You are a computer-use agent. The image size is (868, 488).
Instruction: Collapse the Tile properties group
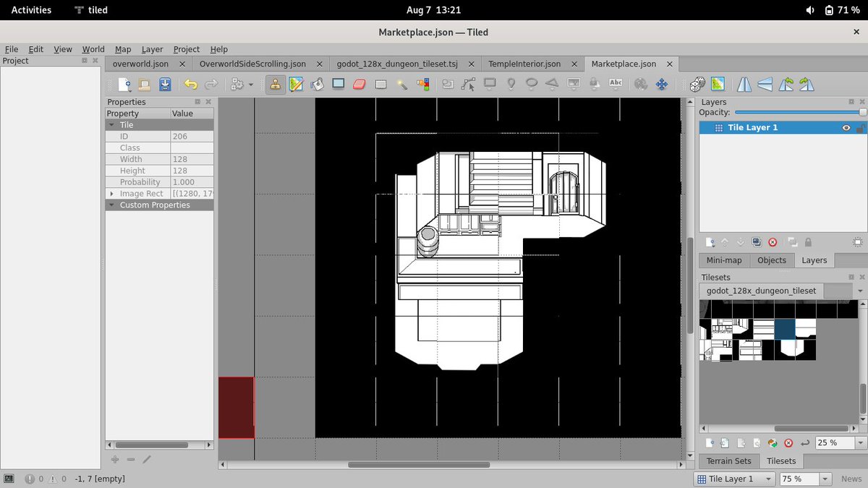pos(112,125)
